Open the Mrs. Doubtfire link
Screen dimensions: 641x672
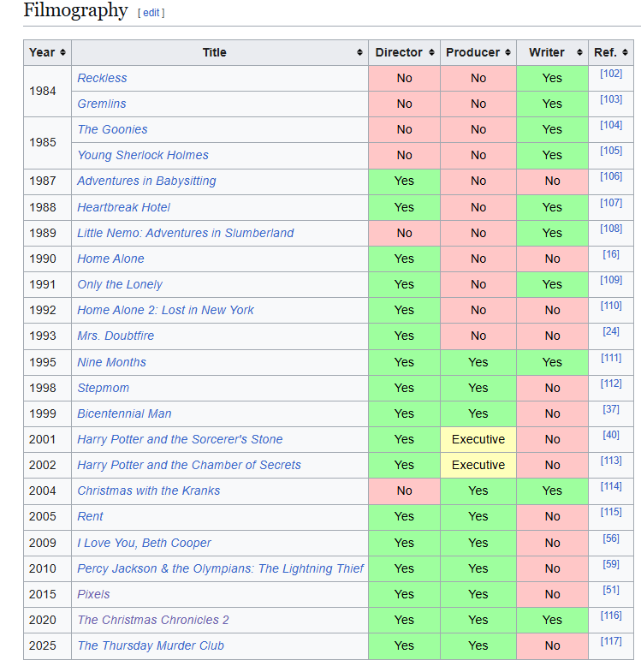(116, 336)
